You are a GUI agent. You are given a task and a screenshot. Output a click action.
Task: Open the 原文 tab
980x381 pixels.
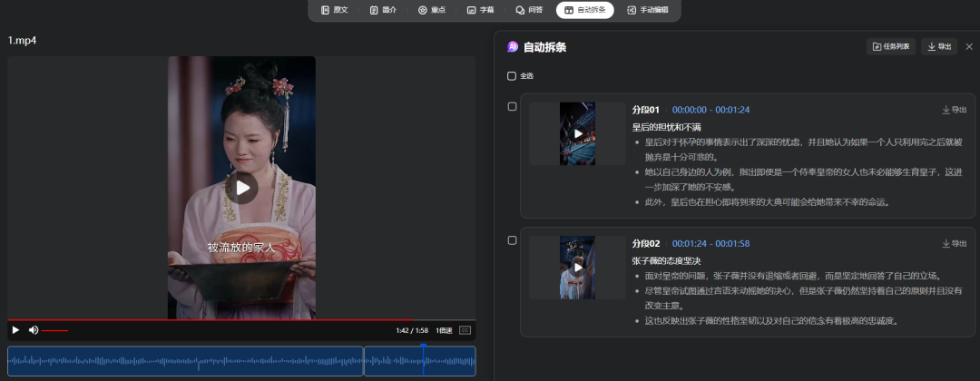(334, 10)
